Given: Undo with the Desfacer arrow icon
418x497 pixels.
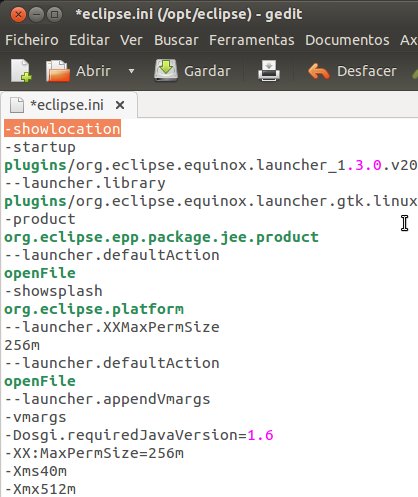Looking at the screenshot, I should [319, 71].
